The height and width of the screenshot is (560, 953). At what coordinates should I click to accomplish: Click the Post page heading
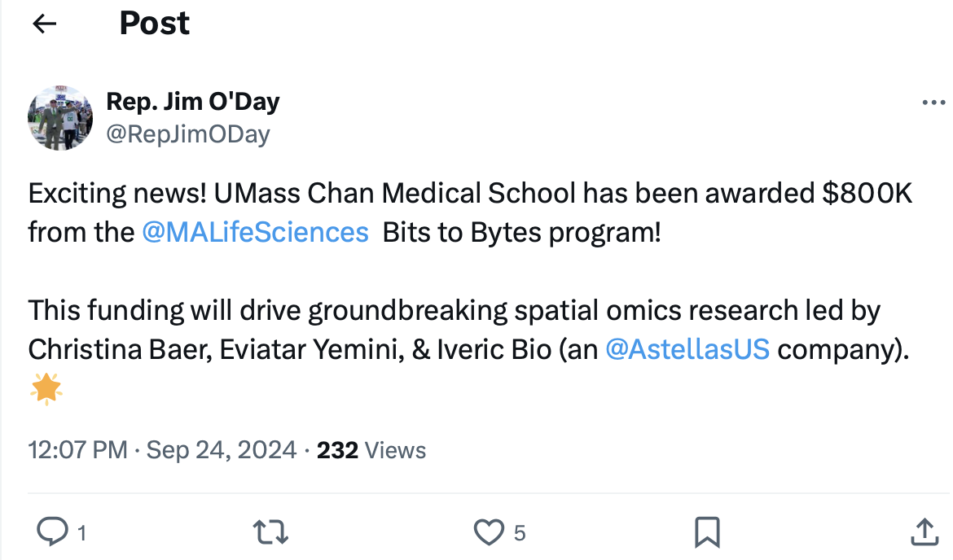[154, 24]
